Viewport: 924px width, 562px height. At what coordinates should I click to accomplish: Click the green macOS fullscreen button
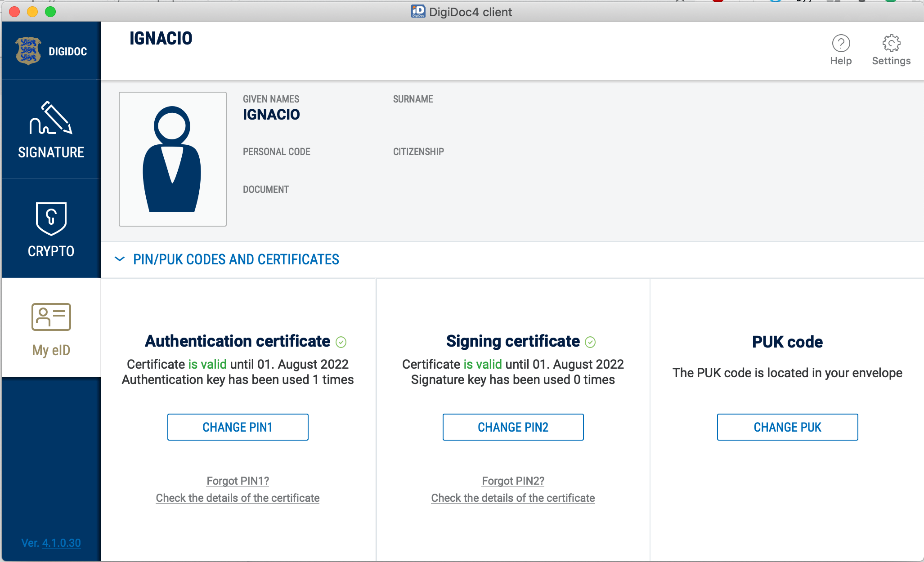coord(50,12)
